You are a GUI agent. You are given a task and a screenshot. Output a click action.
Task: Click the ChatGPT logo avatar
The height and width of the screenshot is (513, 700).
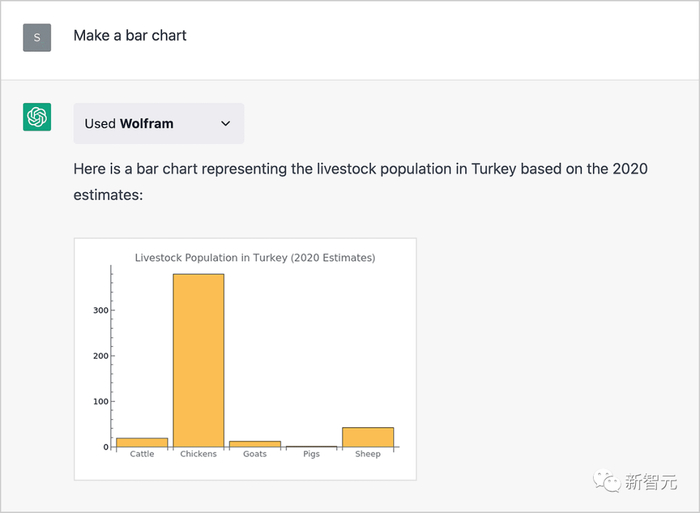coord(37,117)
